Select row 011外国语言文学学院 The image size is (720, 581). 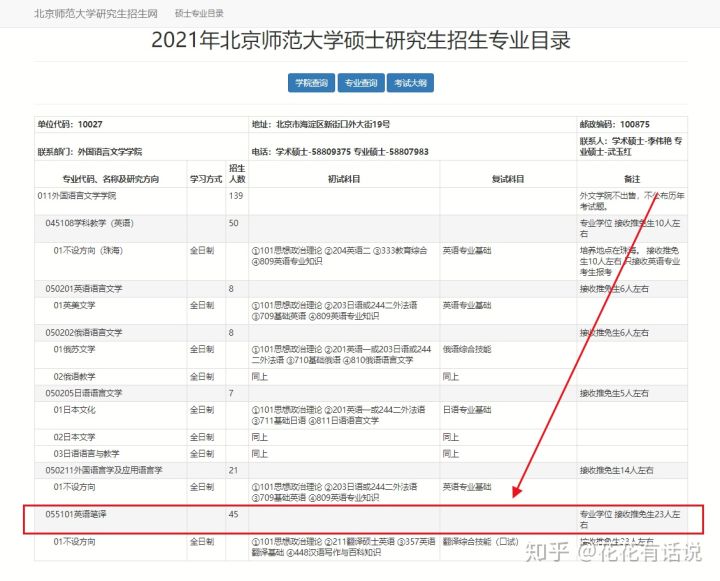click(x=361, y=201)
